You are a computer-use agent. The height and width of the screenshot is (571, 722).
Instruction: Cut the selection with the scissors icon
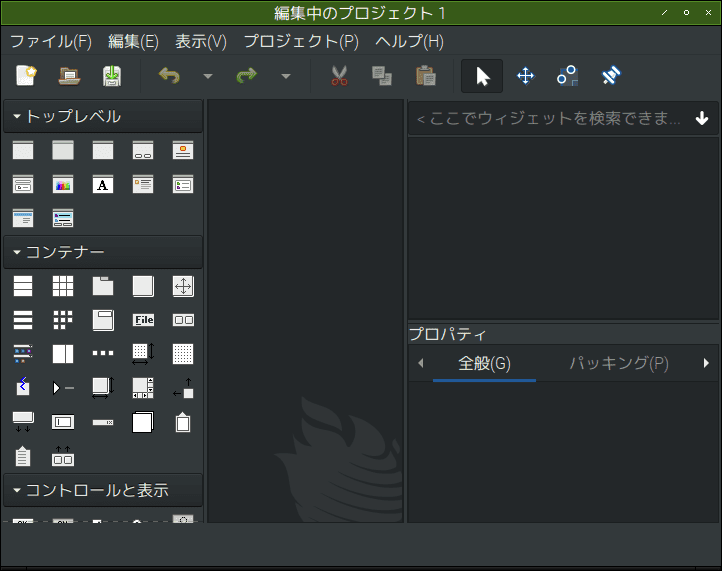(339, 76)
